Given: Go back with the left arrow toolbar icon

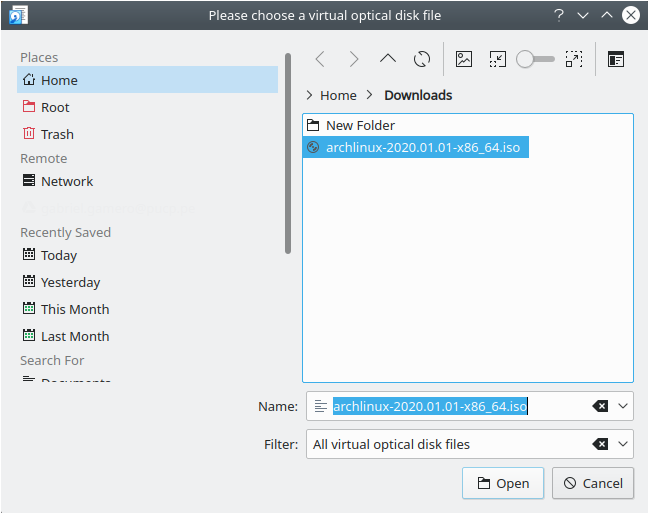Looking at the screenshot, I should click(x=320, y=59).
